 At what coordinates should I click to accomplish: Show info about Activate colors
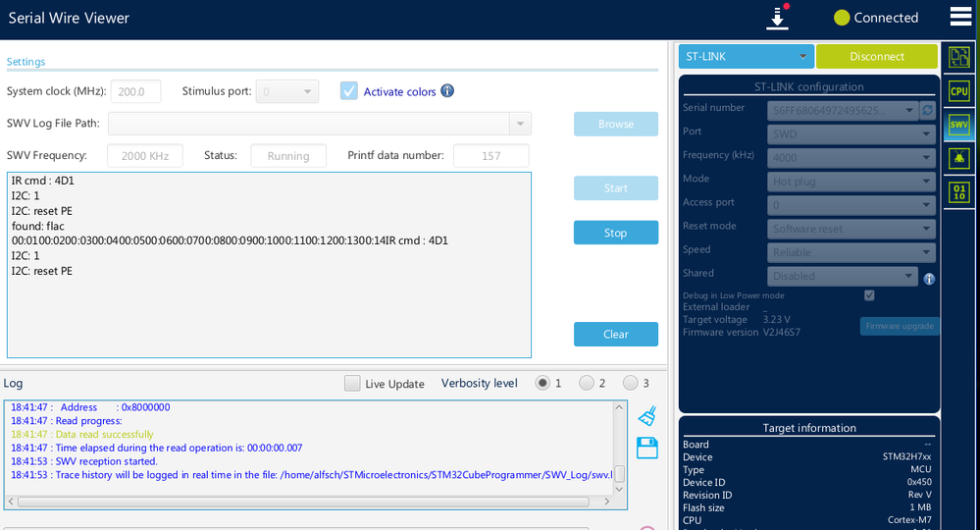point(447,90)
